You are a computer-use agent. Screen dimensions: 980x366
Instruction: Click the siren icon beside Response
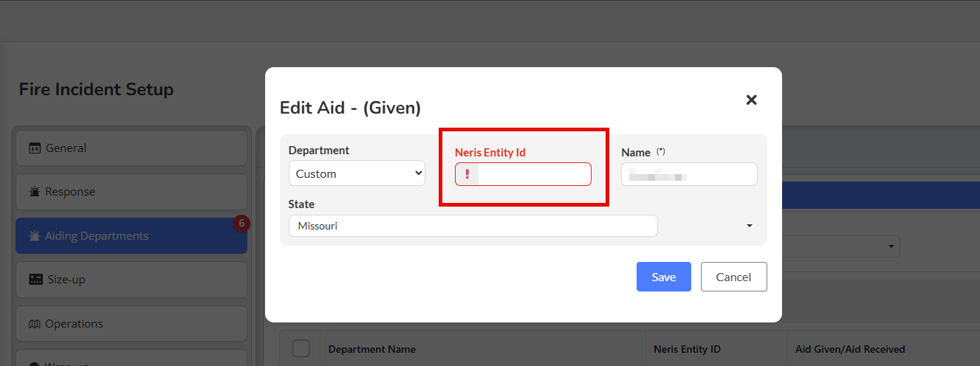click(35, 192)
